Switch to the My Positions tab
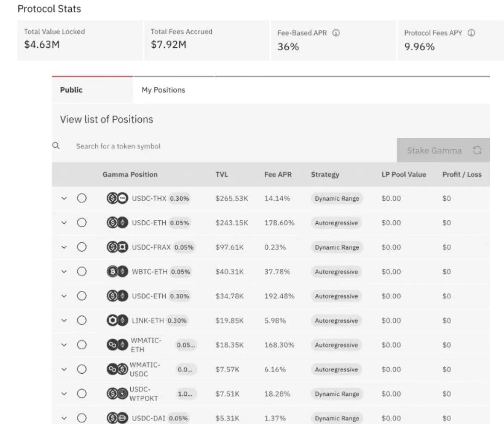504x424 pixels. point(163,90)
